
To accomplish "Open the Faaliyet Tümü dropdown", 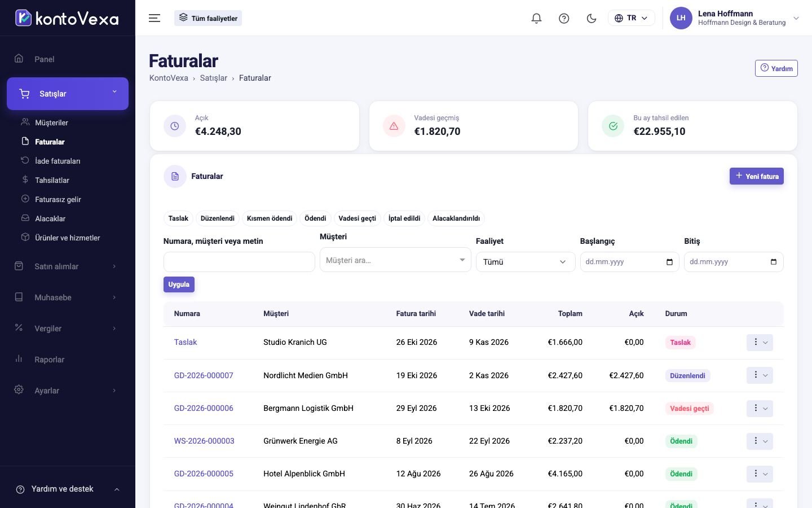I will click(526, 262).
